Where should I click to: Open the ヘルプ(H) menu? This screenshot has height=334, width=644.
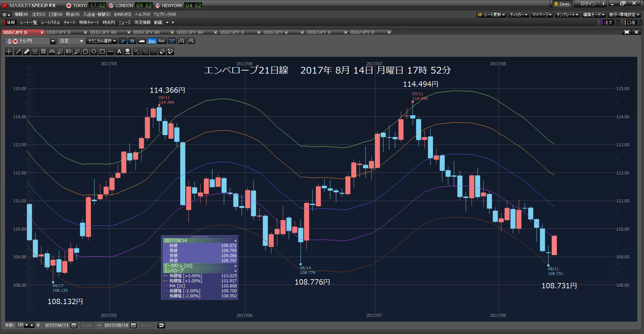143,14
